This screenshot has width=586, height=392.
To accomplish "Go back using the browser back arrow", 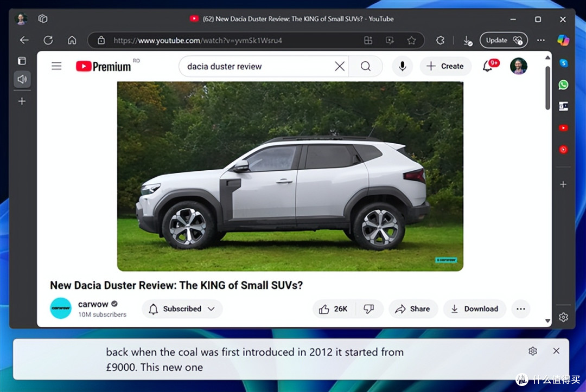I will pos(24,40).
